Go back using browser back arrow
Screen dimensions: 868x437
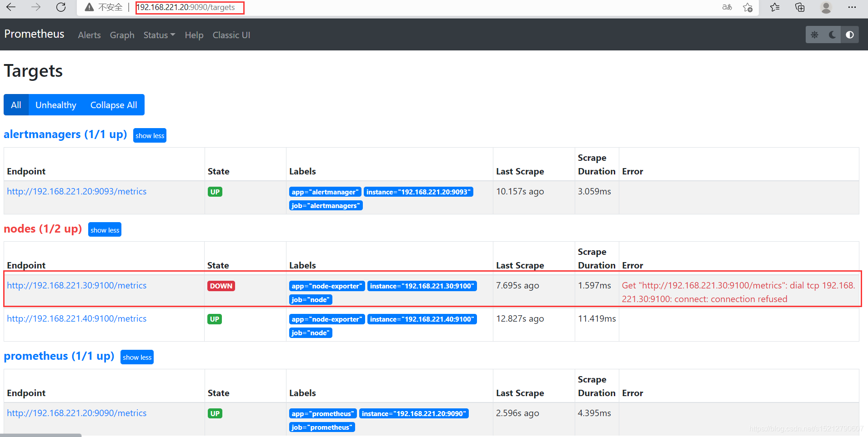(11, 7)
